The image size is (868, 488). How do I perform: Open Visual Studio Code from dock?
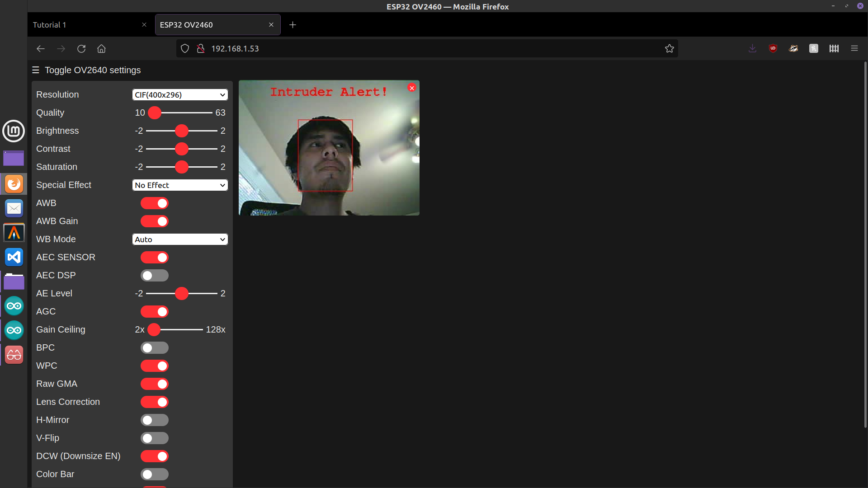pos(14,257)
